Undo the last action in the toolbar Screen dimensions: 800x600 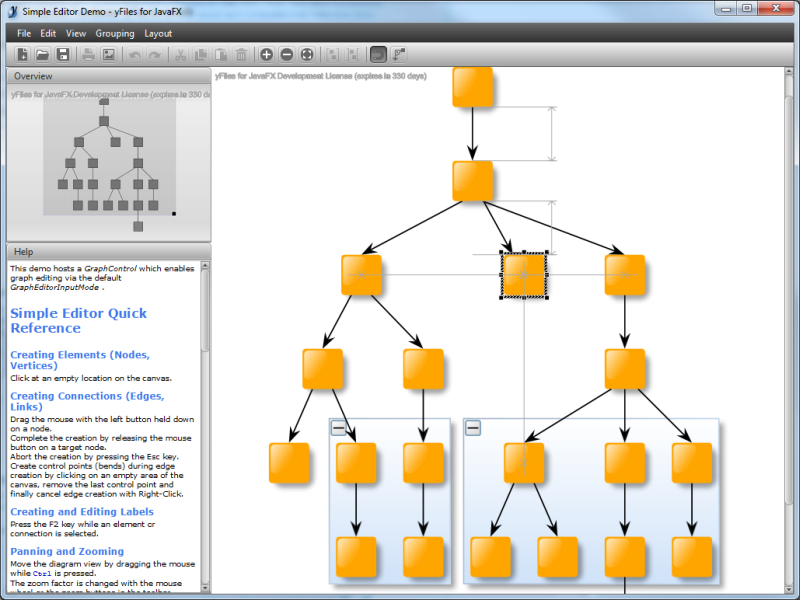tap(135, 55)
